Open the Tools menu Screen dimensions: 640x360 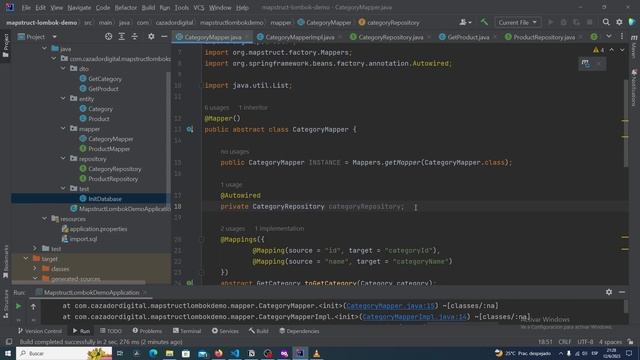pos(182,7)
